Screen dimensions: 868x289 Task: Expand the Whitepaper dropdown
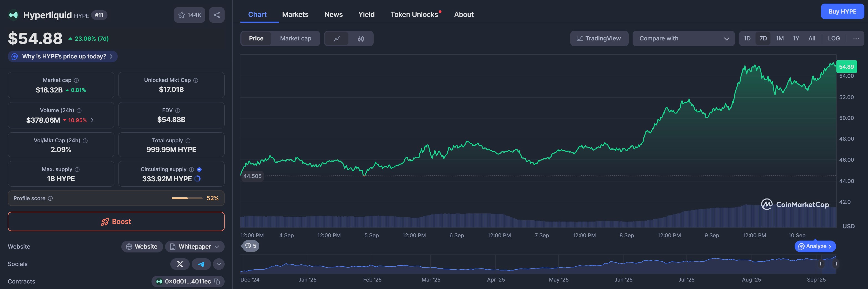217,247
